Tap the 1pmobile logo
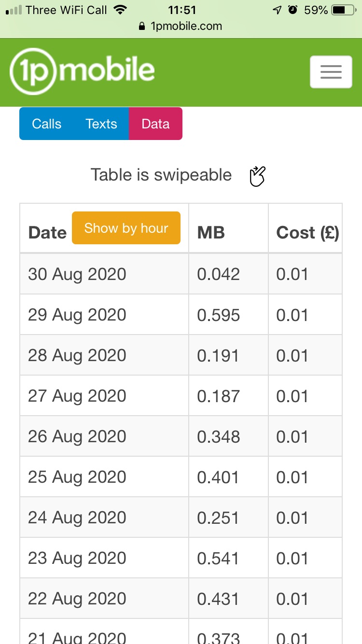The image size is (362, 644). coord(83,71)
